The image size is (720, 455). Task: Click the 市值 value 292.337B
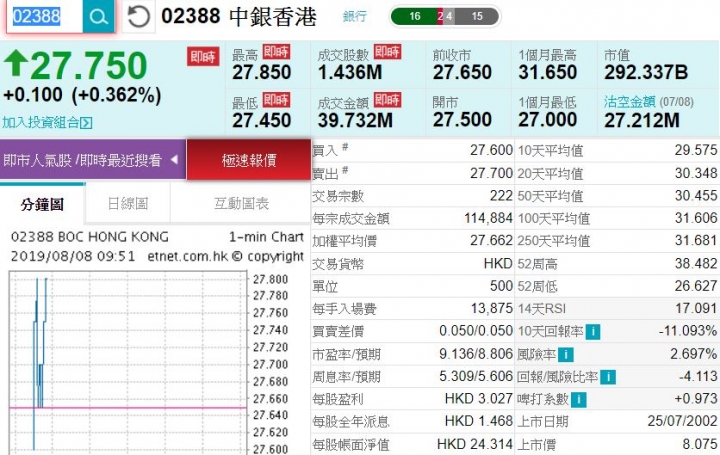click(x=646, y=73)
